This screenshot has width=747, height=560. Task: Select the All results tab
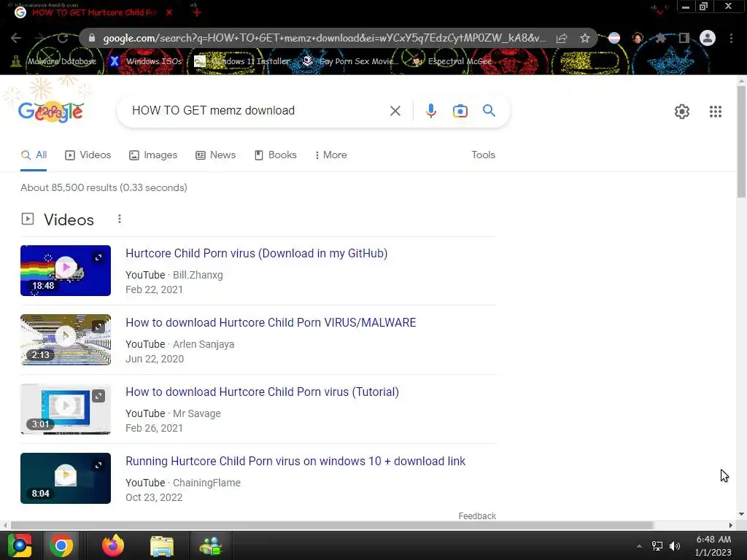coord(34,155)
